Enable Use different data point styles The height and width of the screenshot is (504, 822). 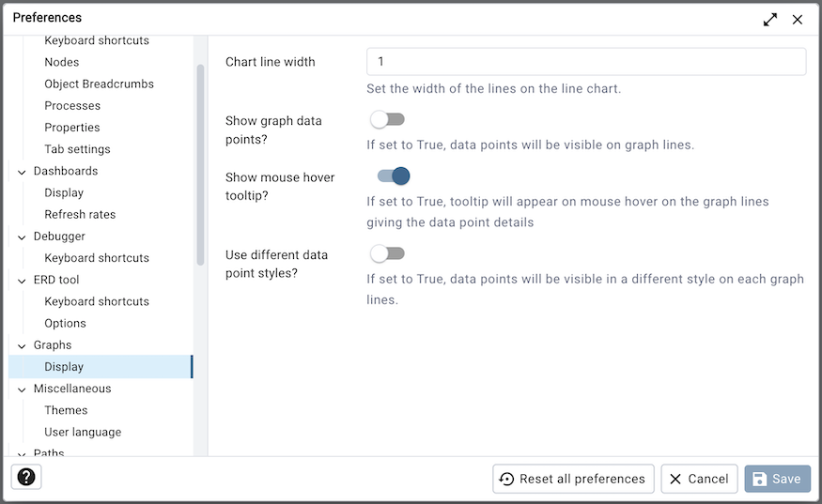(x=387, y=253)
